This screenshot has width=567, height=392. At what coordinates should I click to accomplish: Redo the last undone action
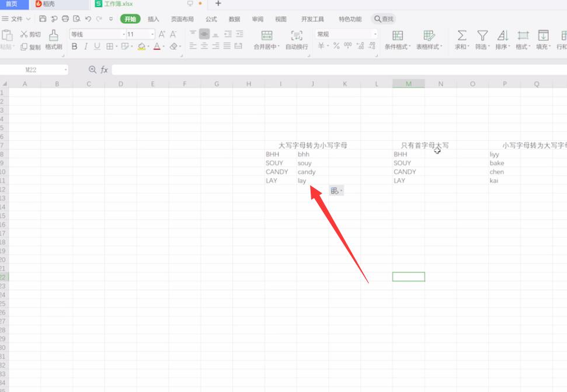pos(99,19)
